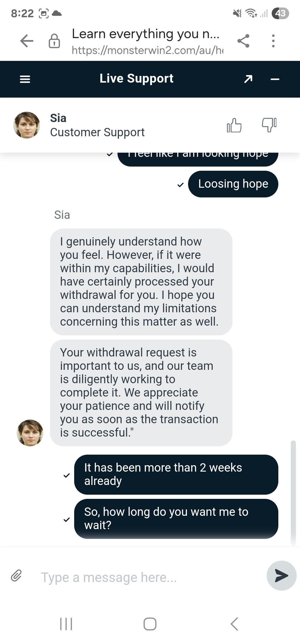
Task: Attach a file with the paperclip icon
Action: coord(16,576)
